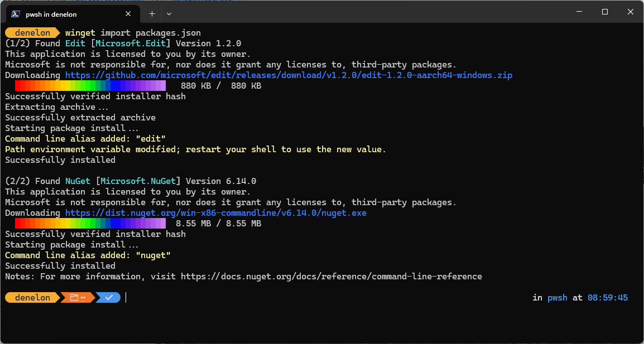Click the pwsh shell indicator on the right

557,297
